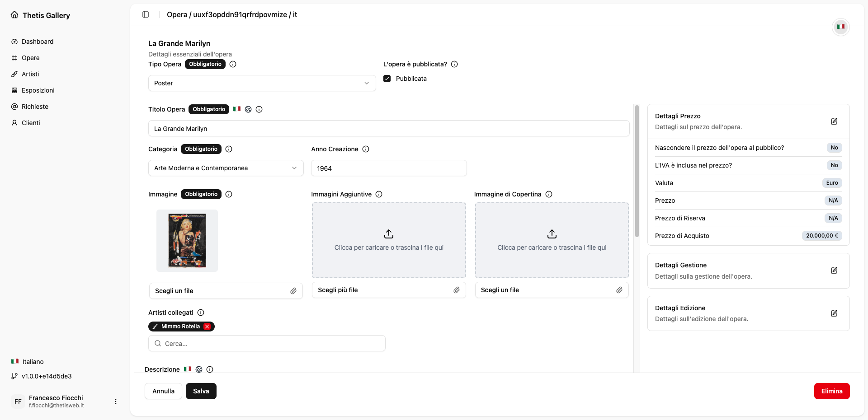Open the Dettagli Gestione edit icon
The height and width of the screenshot is (420, 868).
click(x=834, y=271)
